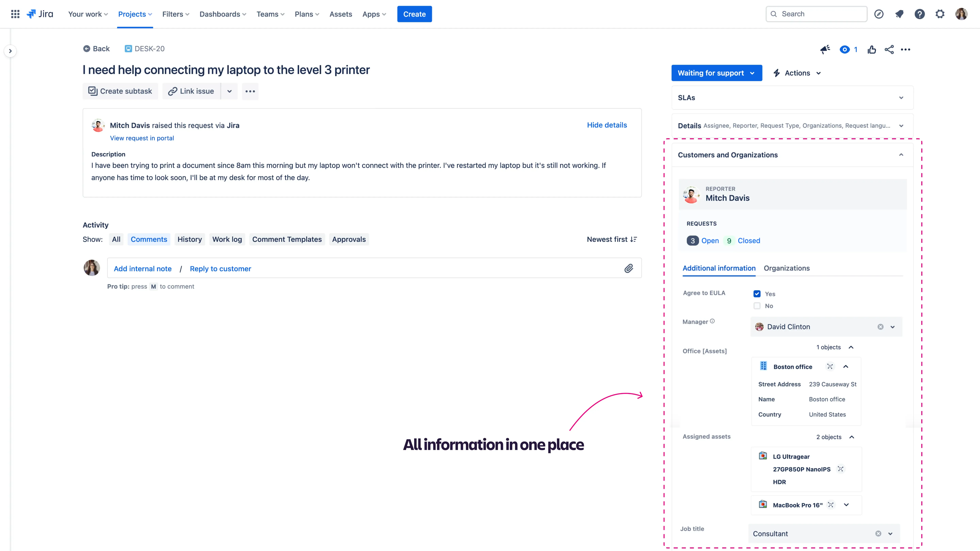Toggle the watch issue eye icon

coord(845,49)
